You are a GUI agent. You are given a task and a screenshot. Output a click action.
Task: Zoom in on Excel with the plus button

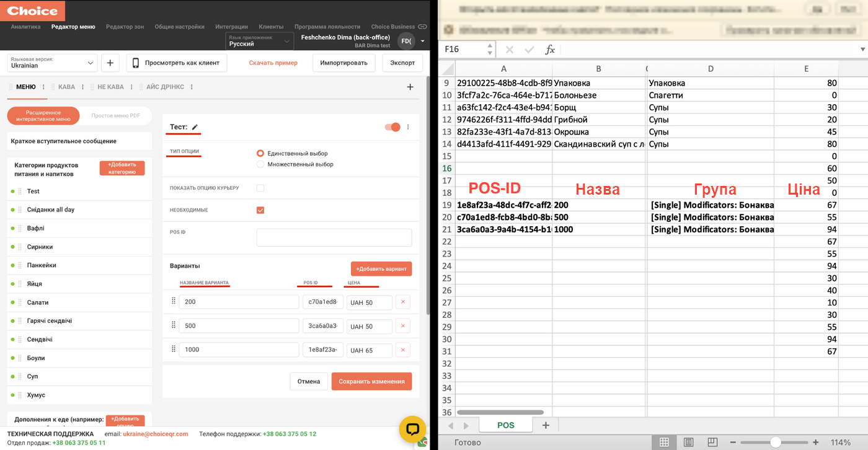pyautogui.click(x=816, y=443)
